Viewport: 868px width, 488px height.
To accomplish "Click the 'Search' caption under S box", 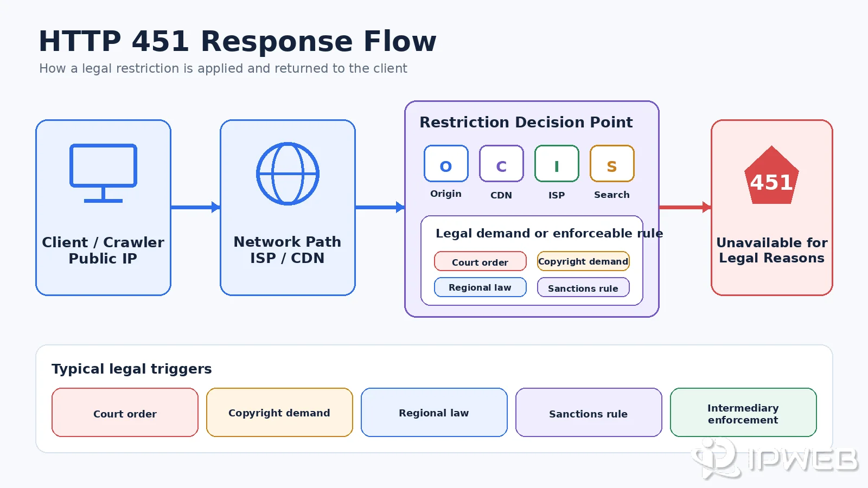I will 612,195.
